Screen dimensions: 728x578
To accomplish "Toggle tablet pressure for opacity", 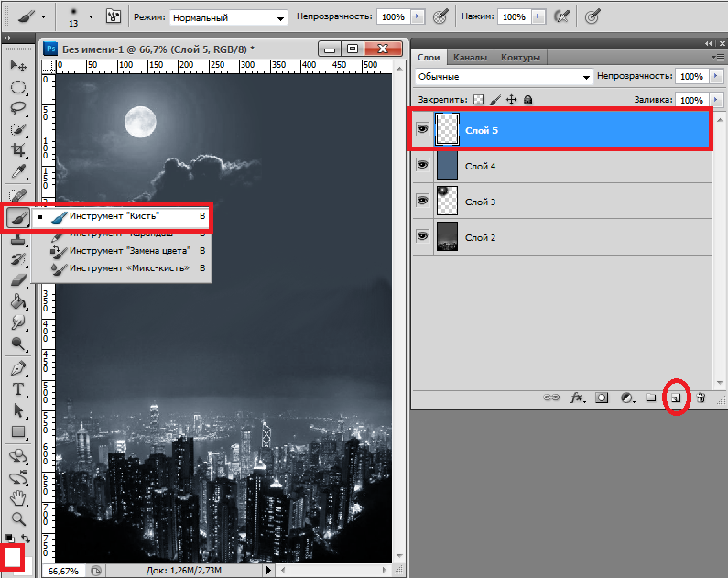I will tap(440, 16).
